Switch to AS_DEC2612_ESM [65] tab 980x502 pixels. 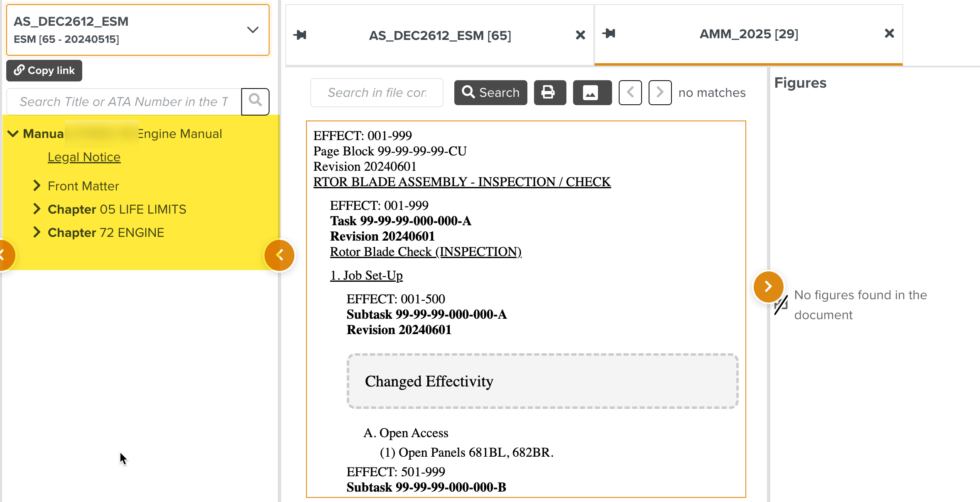click(440, 36)
